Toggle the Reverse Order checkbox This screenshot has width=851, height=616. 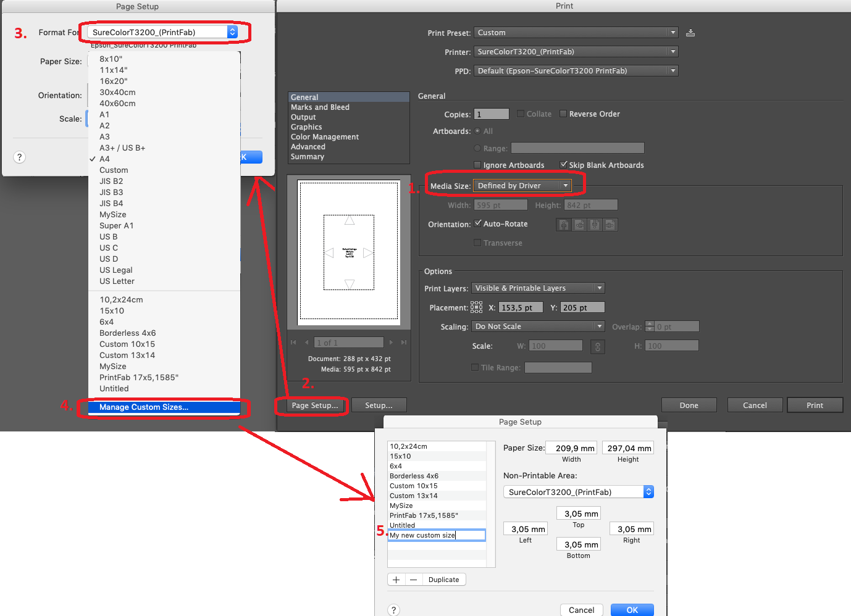click(x=563, y=114)
